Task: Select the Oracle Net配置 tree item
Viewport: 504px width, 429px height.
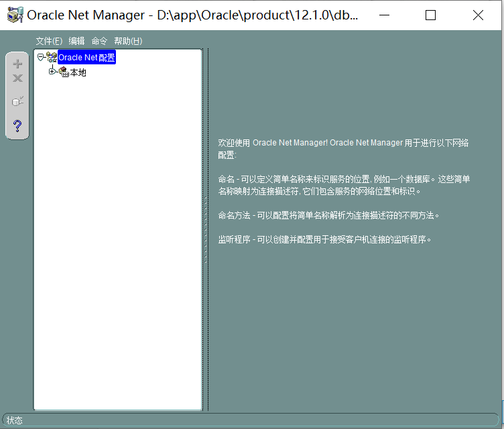Action: pyautogui.click(x=86, y=57)
